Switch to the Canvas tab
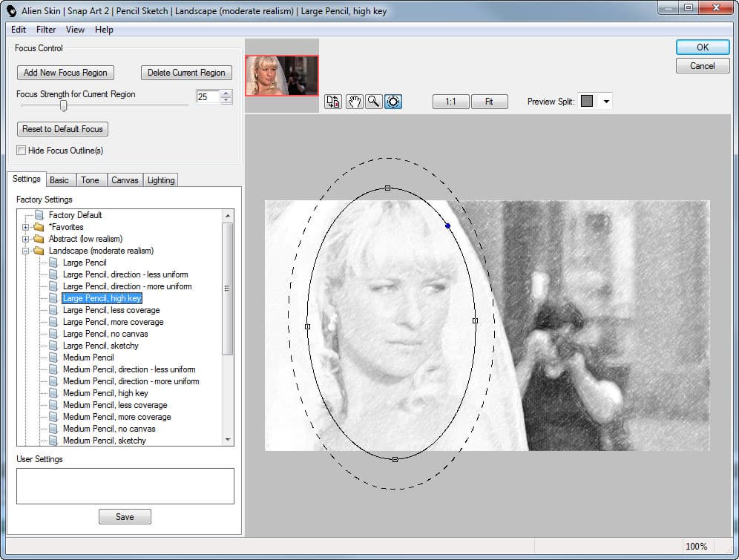The image size is (739, 560). (125, 180)
